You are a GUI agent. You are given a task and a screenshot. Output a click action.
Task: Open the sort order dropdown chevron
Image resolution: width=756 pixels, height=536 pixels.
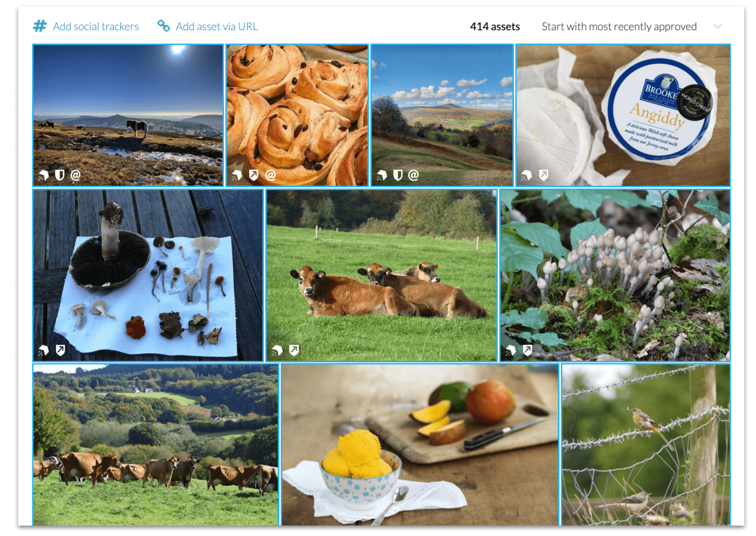[x=717, y=26]
